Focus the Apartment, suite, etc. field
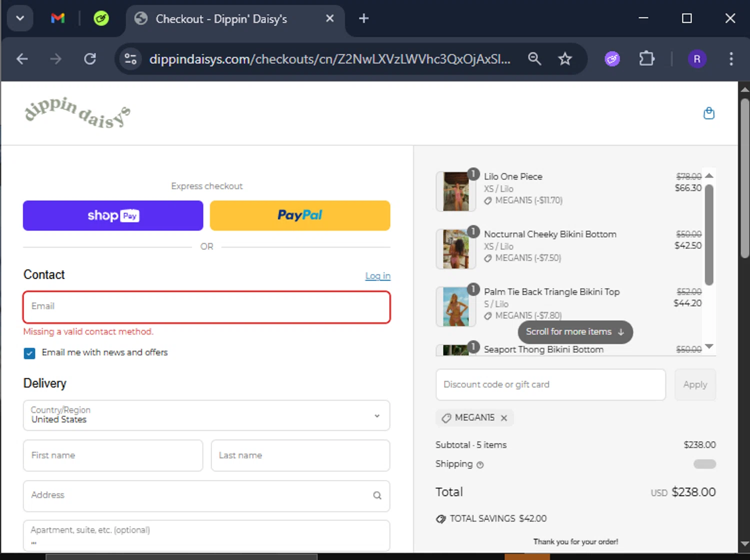Image resolution: width=750 pixels, height=560 pixels. [206, 536]
